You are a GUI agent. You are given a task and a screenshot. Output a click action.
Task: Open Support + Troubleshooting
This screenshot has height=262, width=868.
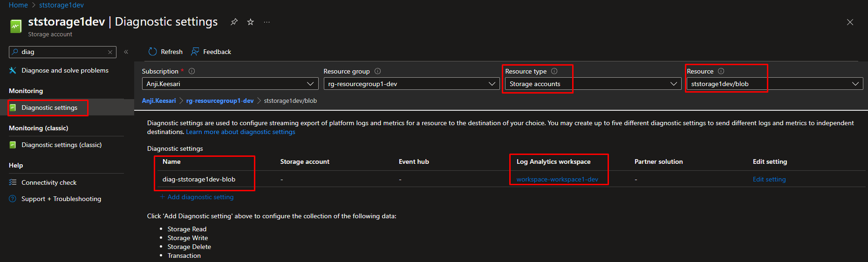tap(61, 199)
